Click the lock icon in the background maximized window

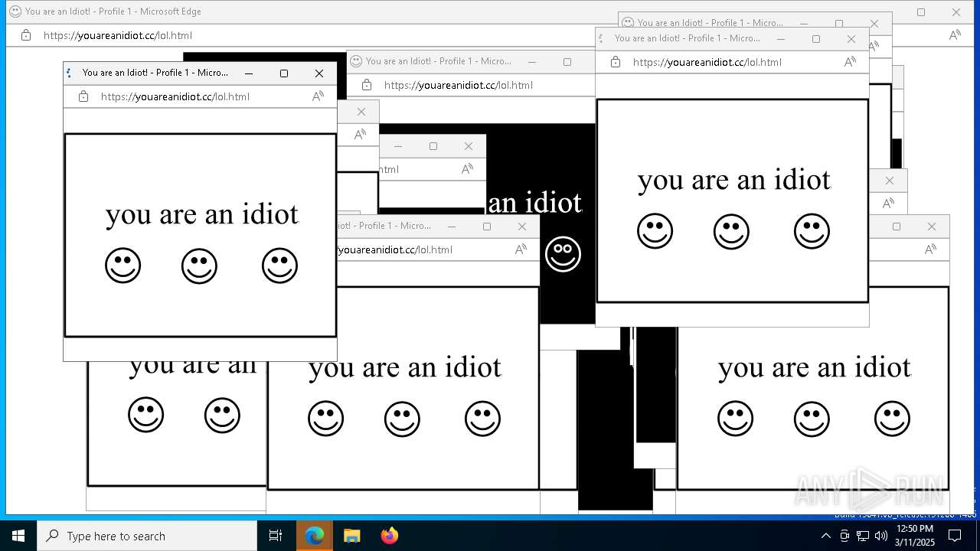(x=26, y=35)
